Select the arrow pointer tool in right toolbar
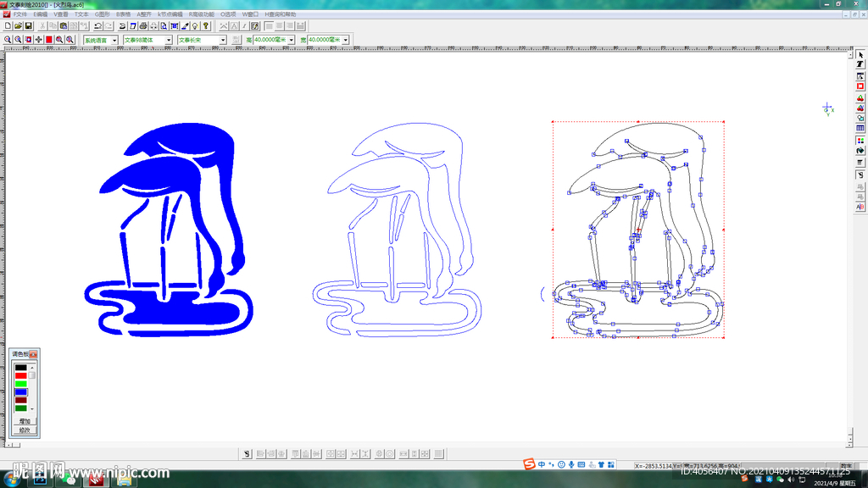Viewport: 868px width, 488px height. point(860,55)
